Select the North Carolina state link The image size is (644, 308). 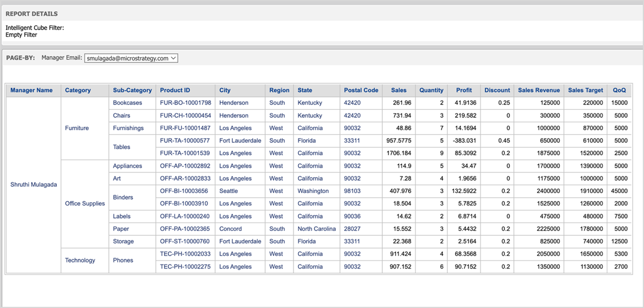click(x=317, y=229)
